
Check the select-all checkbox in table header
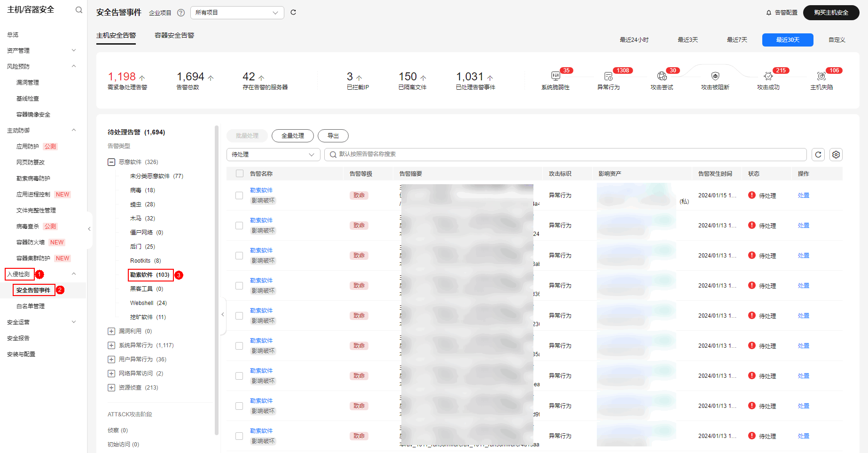click(239, 173)
